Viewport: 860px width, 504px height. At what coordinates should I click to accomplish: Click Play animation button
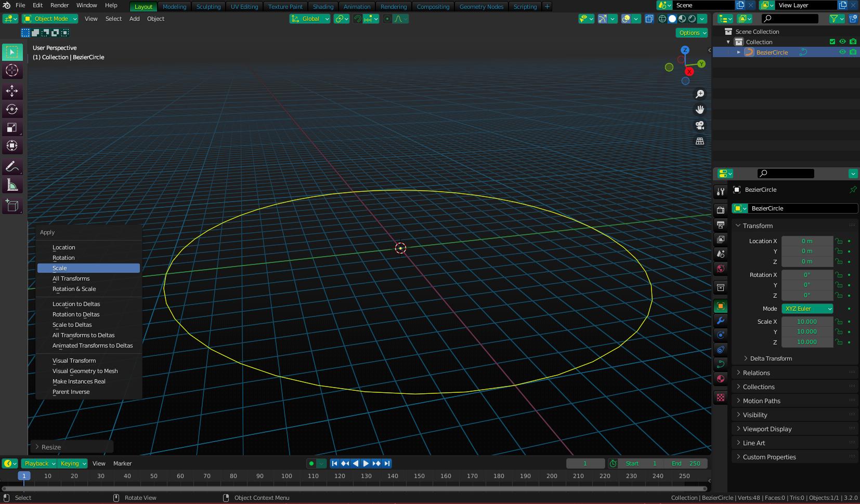point(366,463)
